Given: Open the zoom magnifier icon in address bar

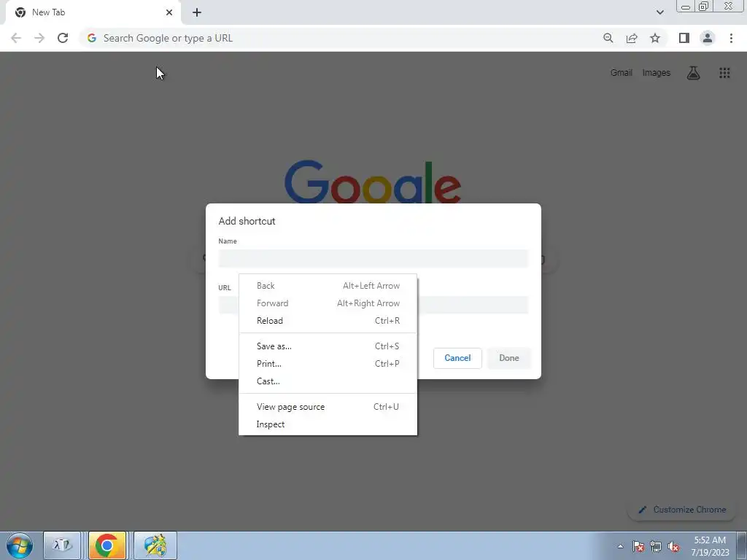Looking at the screenshot, I should pyautogui.click(x=608, y=38).
